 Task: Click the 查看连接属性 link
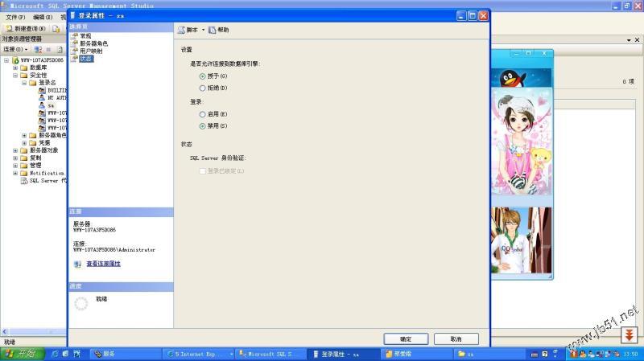104,264
